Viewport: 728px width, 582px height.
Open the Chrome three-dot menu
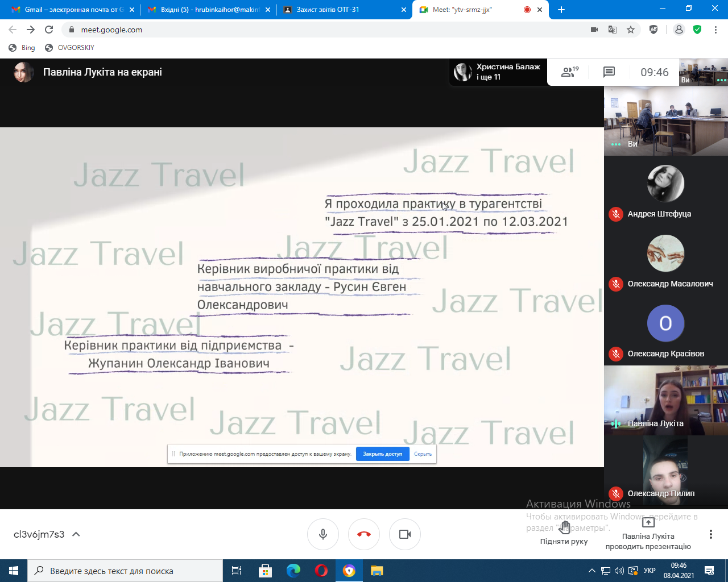coord(715,30)
